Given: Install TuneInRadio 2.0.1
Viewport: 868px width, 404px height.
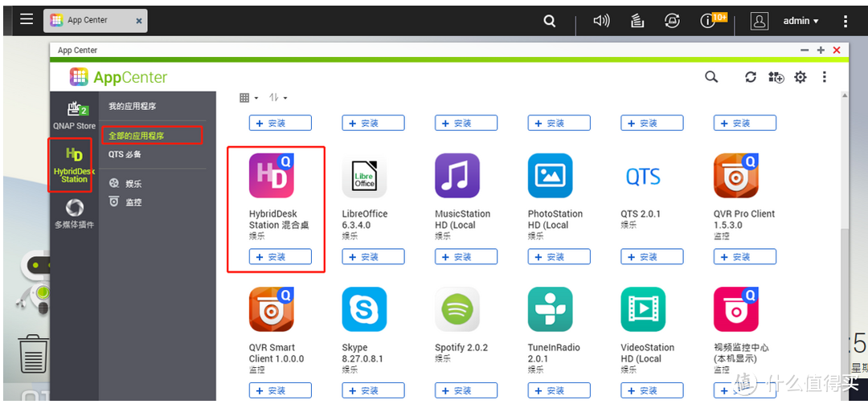Looking at the screenshot, I should (559, 390).
